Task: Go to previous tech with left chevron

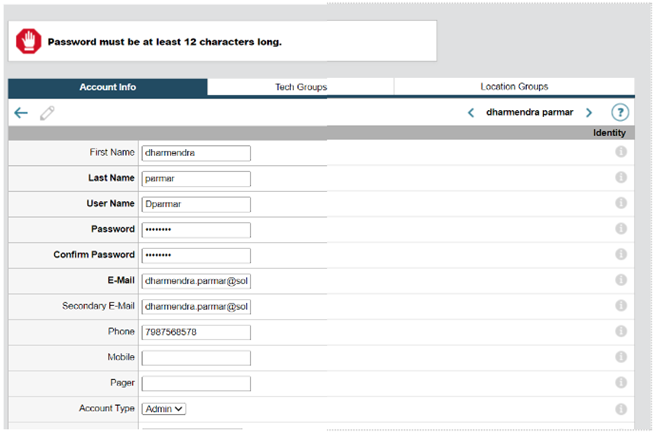Action: click(x=471, y=113)
